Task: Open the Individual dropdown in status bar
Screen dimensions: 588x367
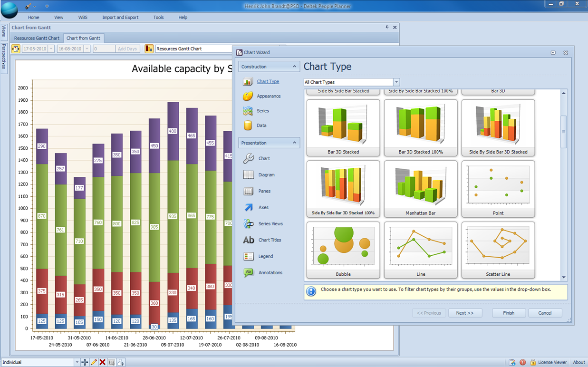Action: pyautogui.click(x=77, y=362)
